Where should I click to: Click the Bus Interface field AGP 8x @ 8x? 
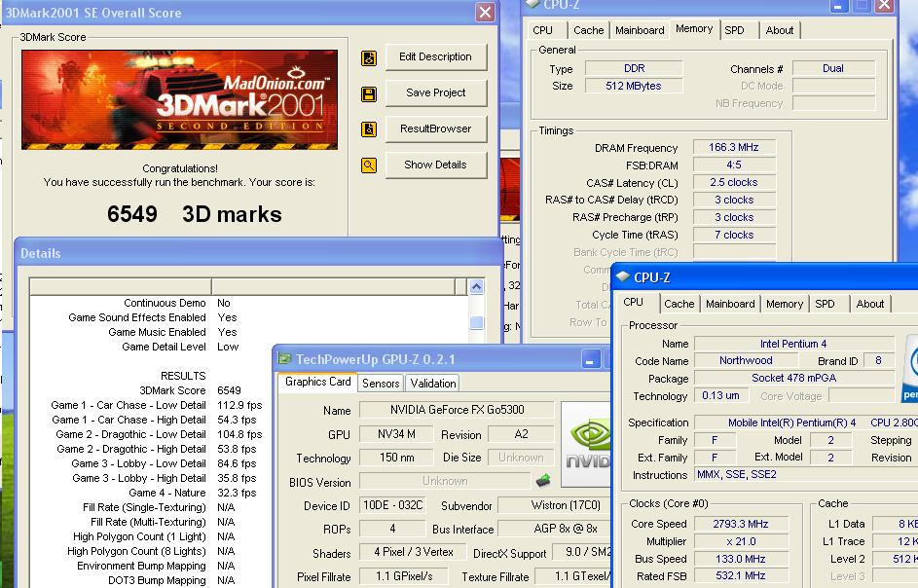coord(554,529)
